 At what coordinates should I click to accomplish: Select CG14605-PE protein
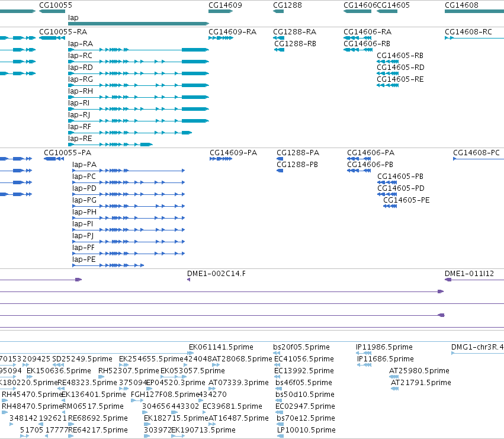tap(390, 207)
